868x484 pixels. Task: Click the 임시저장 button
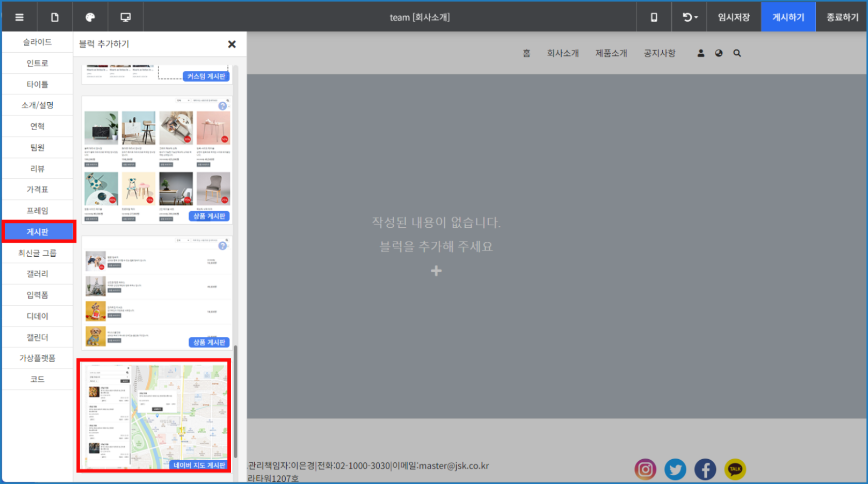click(x=733, y=17)
